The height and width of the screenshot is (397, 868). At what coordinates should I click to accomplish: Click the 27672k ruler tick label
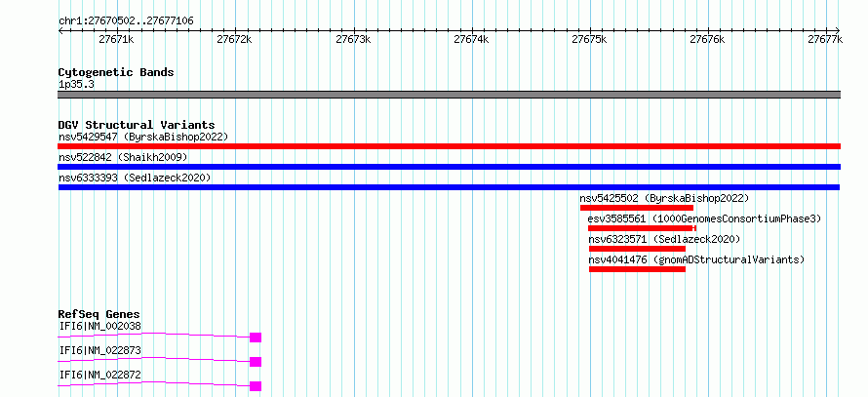[234, 39]
